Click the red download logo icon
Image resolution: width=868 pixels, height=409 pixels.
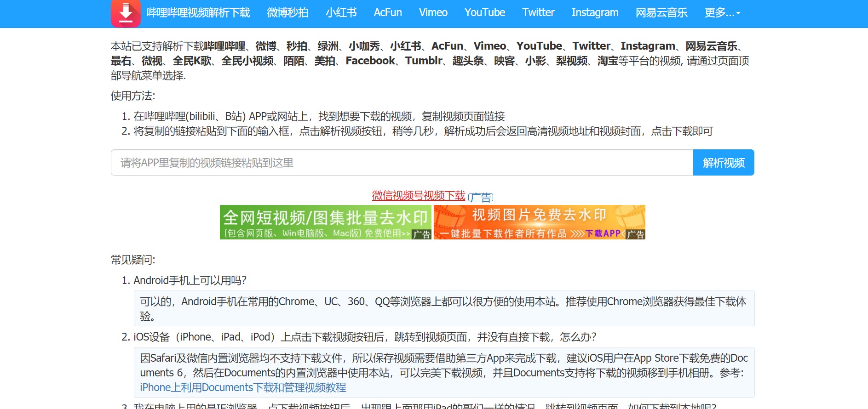[x=126, y=13]
